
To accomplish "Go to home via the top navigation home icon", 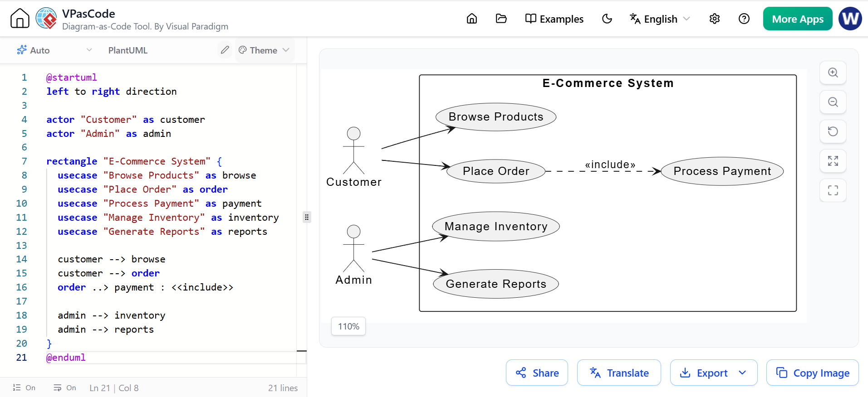I will coord(472,19).
